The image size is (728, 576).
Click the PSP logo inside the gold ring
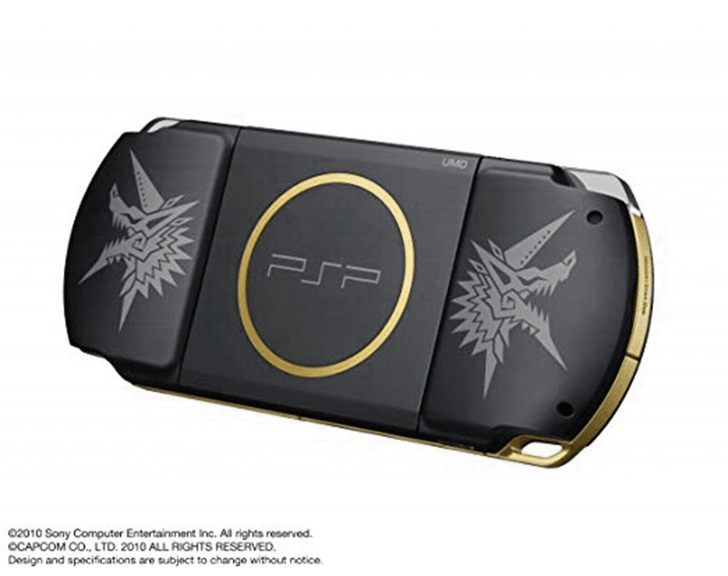[323, 271]
